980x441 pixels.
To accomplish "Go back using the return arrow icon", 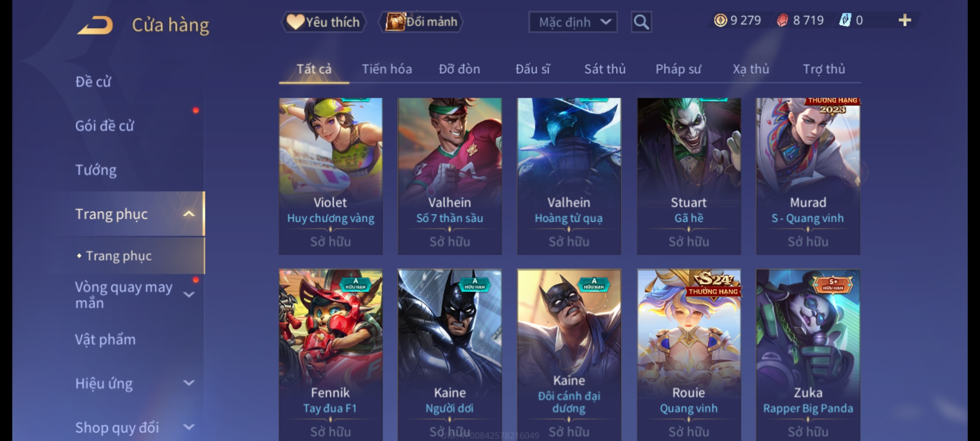I will (95, 25).
